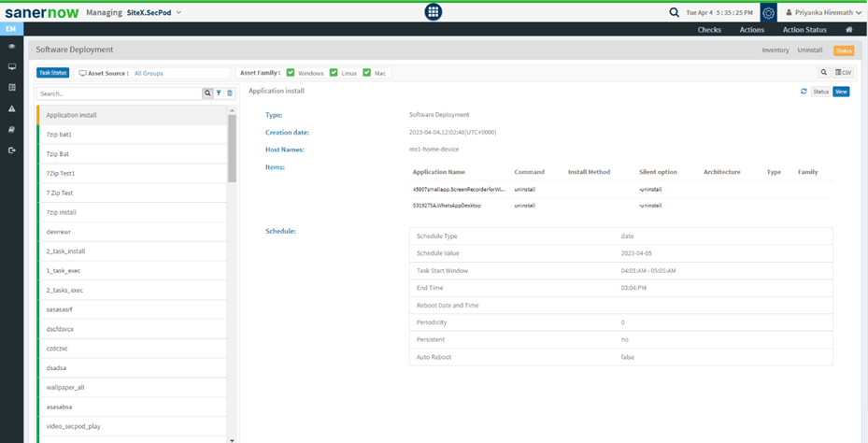The image size is (868, 443).
Task: Open the app launcher grid icon
Action: click(434, 11)
